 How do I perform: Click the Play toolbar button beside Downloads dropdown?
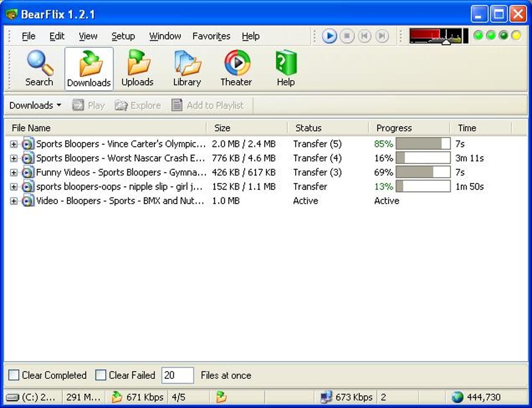(88, 105)
